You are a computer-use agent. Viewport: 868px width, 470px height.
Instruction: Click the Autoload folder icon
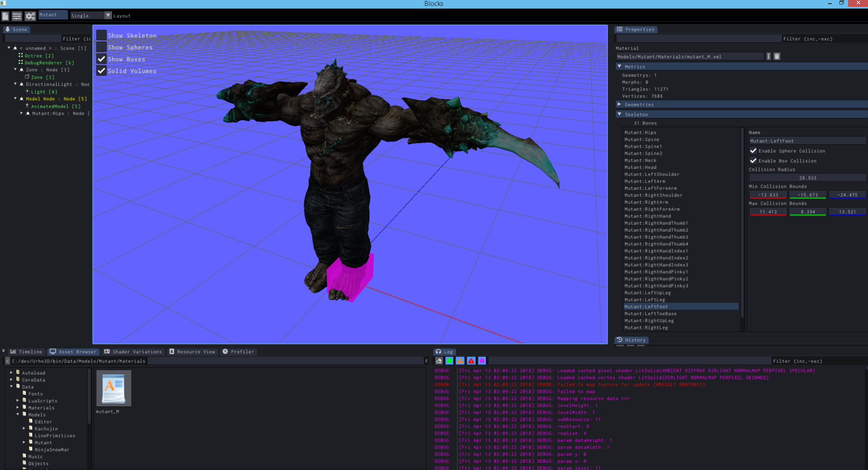(18, 372)
